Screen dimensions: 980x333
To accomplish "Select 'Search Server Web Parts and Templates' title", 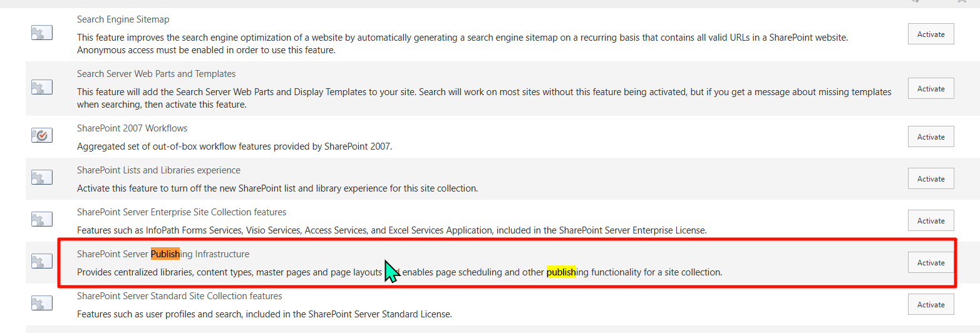I will (157, 74).
